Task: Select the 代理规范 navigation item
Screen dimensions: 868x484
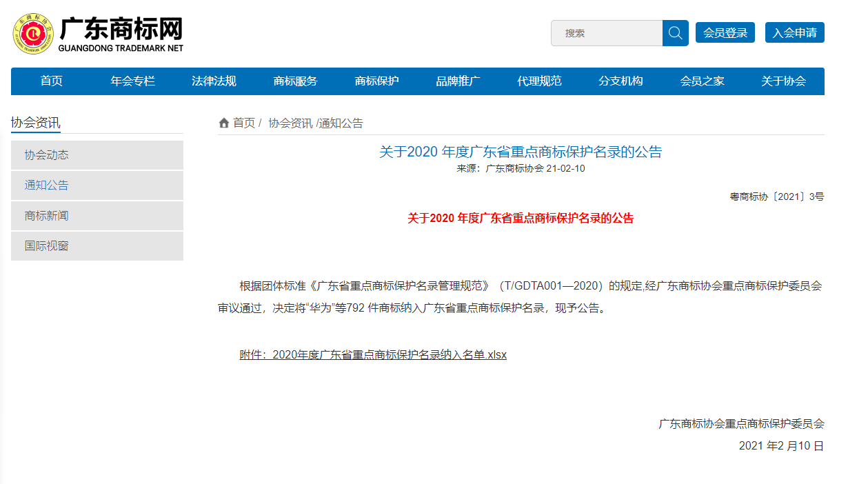Action: pyautogui.click(x=540, y=81)
